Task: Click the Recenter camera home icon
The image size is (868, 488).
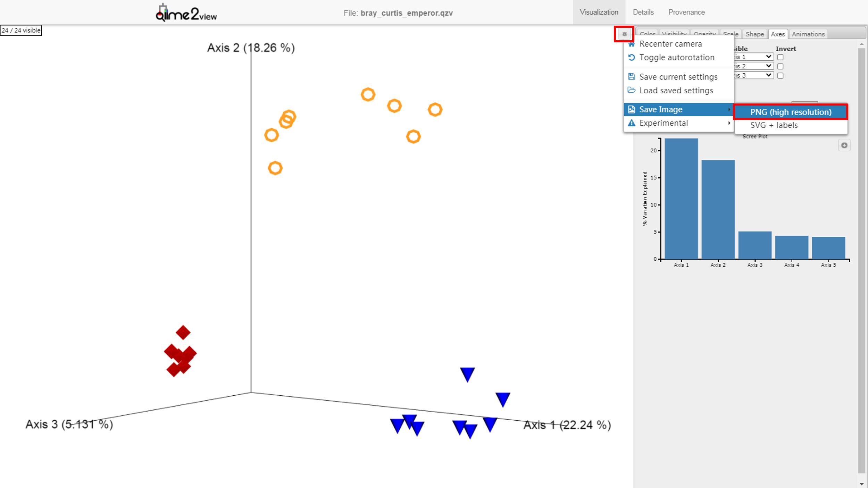Action: coord(632,44)
